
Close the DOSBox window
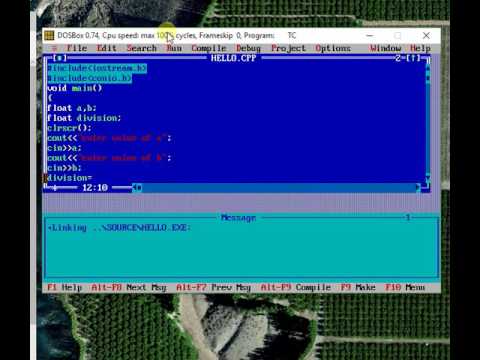[426, 35]
